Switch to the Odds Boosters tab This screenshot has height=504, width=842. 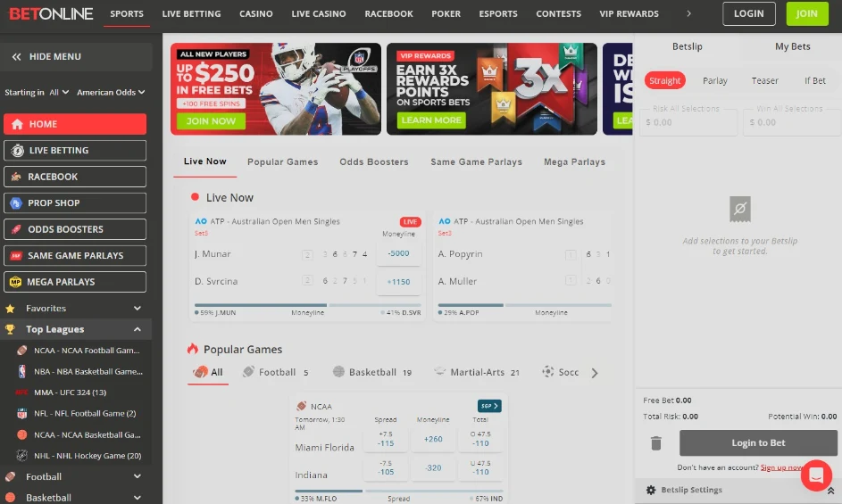pos(374,161)
